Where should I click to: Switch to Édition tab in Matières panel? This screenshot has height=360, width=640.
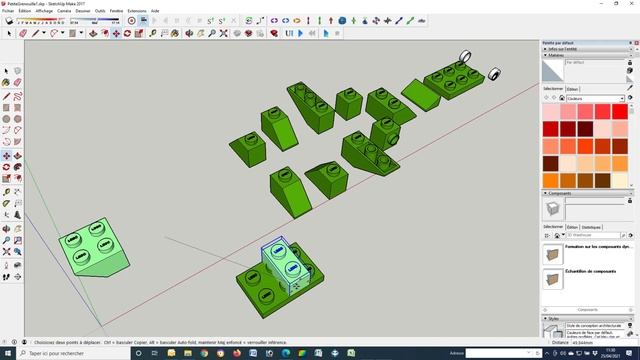[572, 89]
